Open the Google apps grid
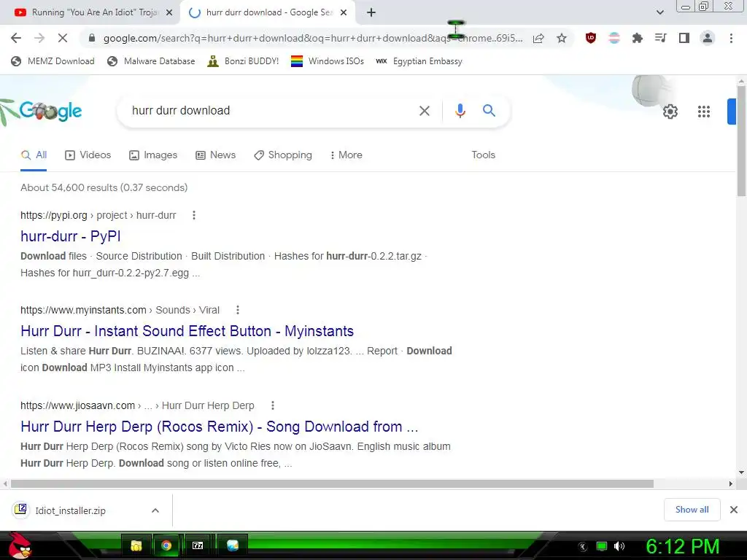This screenshot has width=747, height=560. click(704, 112)
